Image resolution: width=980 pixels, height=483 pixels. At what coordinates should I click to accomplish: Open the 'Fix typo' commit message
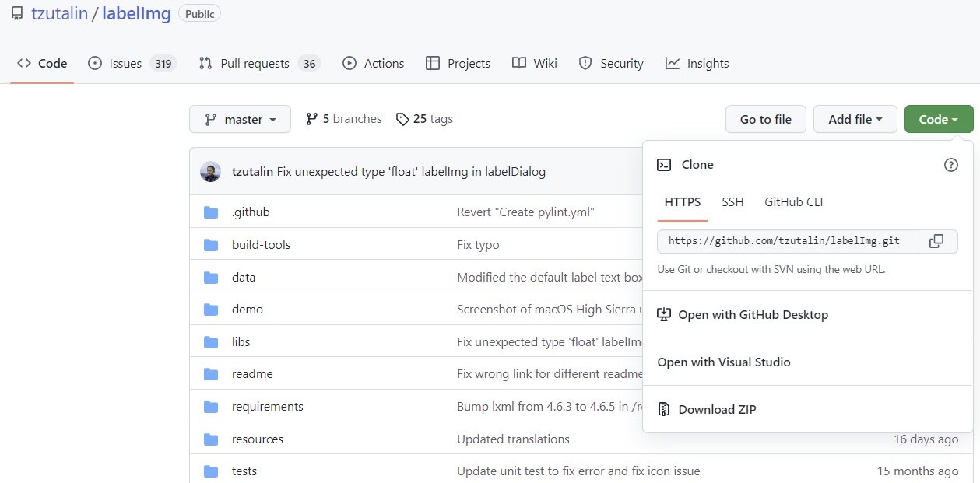[478, 245]
